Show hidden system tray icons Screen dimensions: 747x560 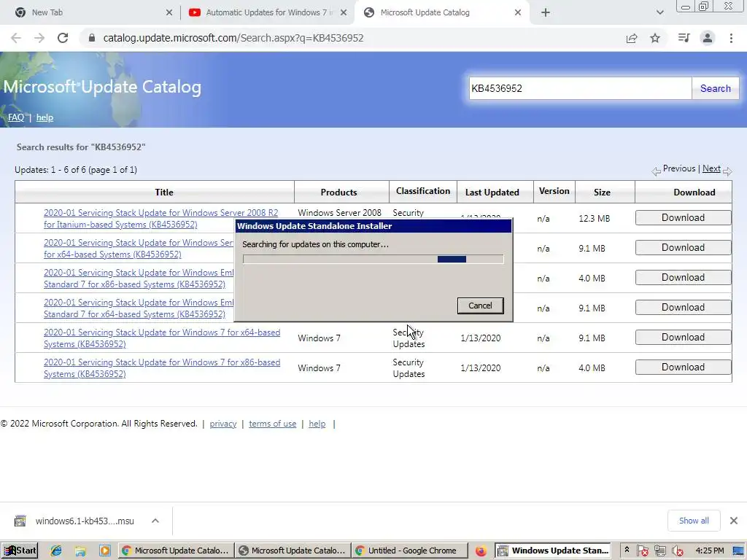click(x=627, y=550)
